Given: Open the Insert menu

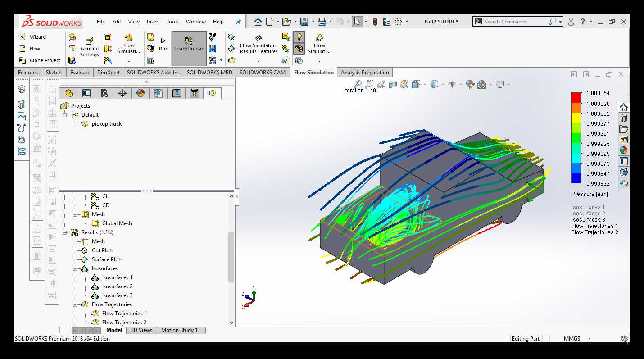Looking at the screenshot, I should click(153, 22).
